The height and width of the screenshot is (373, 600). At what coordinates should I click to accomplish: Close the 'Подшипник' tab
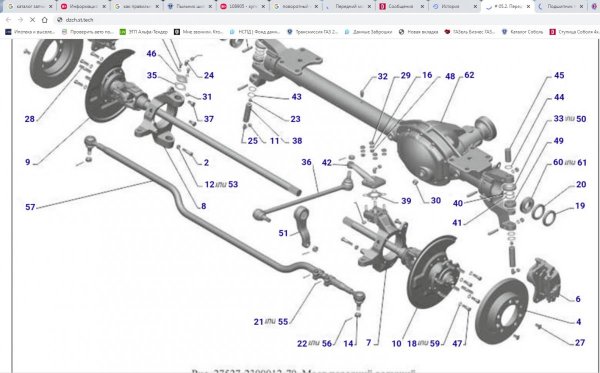pyautogui.click(x=581, y=7)
